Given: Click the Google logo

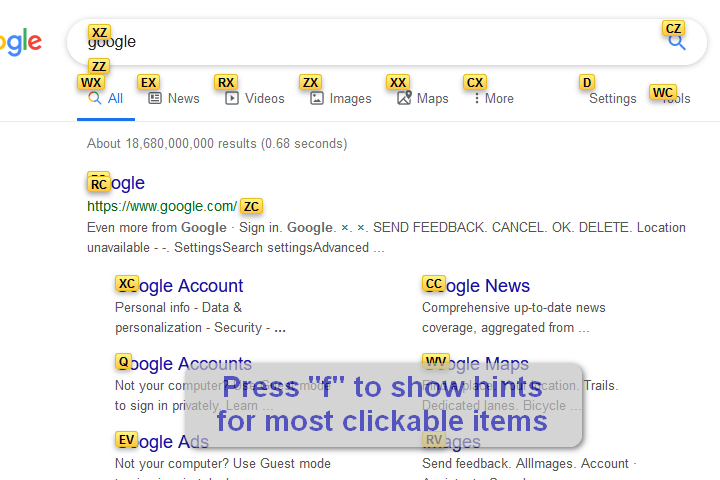Looking at the screenshot, I should [21, 42].
